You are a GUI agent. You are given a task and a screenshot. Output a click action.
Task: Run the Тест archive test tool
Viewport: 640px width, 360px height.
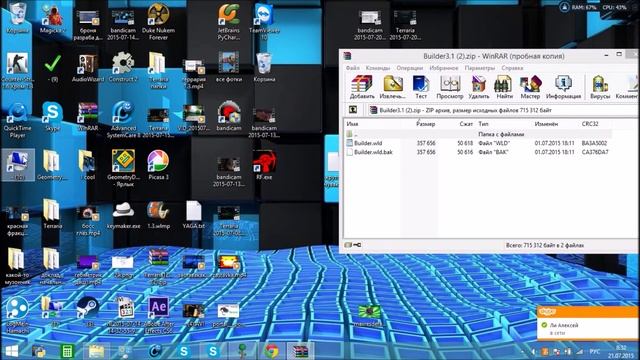tap(421, 87)
